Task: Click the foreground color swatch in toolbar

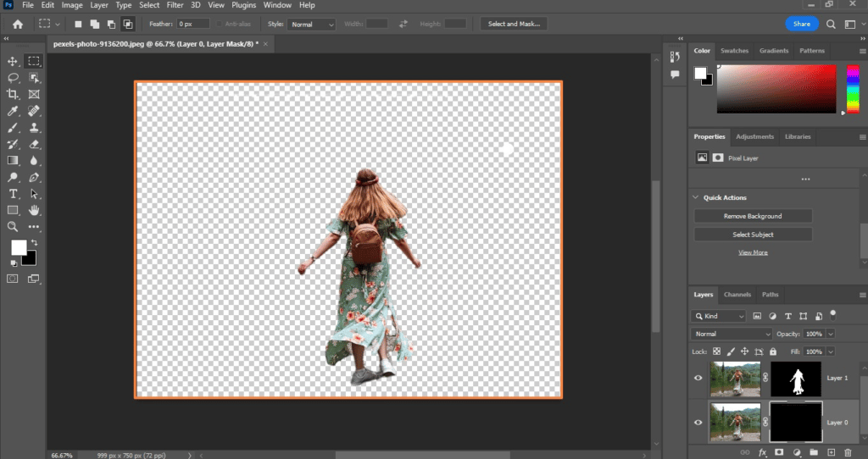Action: [x=18, y=247]
